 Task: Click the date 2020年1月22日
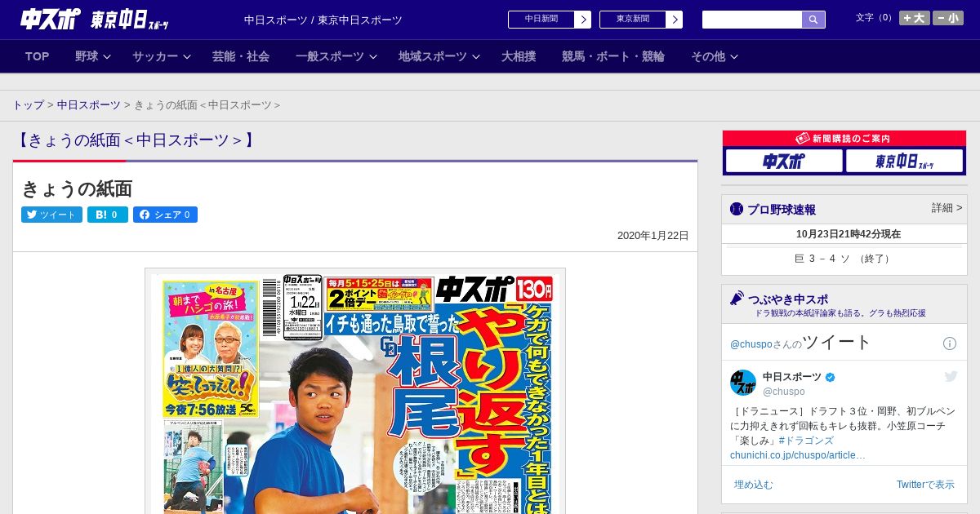coord(653,236)
